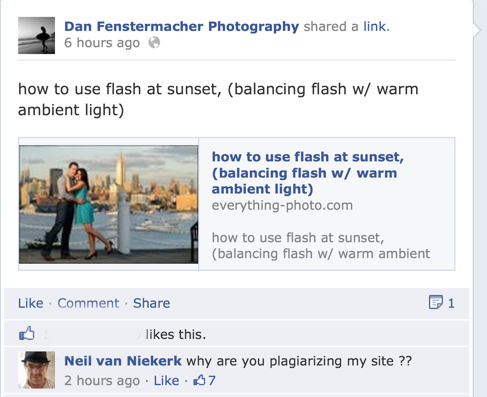Click the globe public privacy icon
The height and width of the screenshot is (397, 487).
pos(154,43)
